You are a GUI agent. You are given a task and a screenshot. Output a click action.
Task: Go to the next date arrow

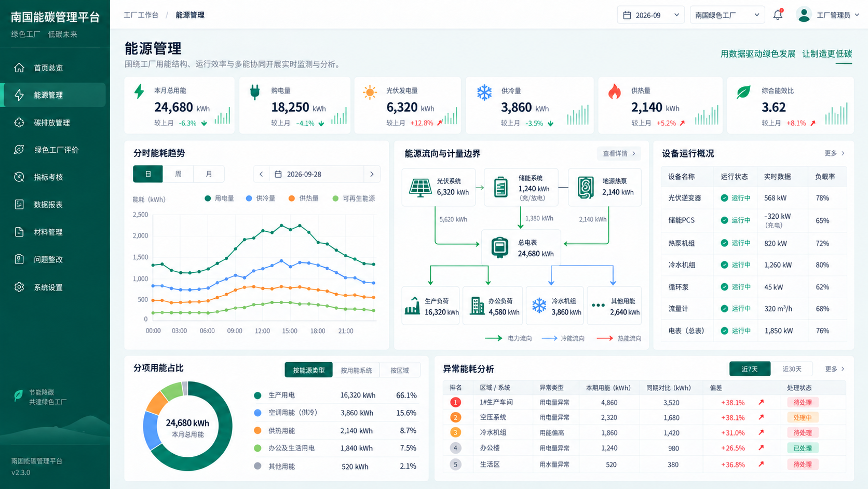pos(372,174)
